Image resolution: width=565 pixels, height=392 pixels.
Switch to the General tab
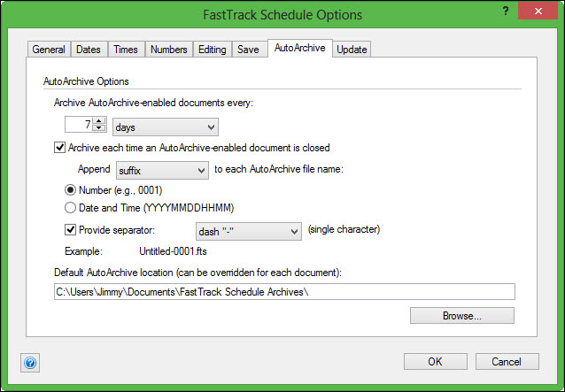point(49,50)
